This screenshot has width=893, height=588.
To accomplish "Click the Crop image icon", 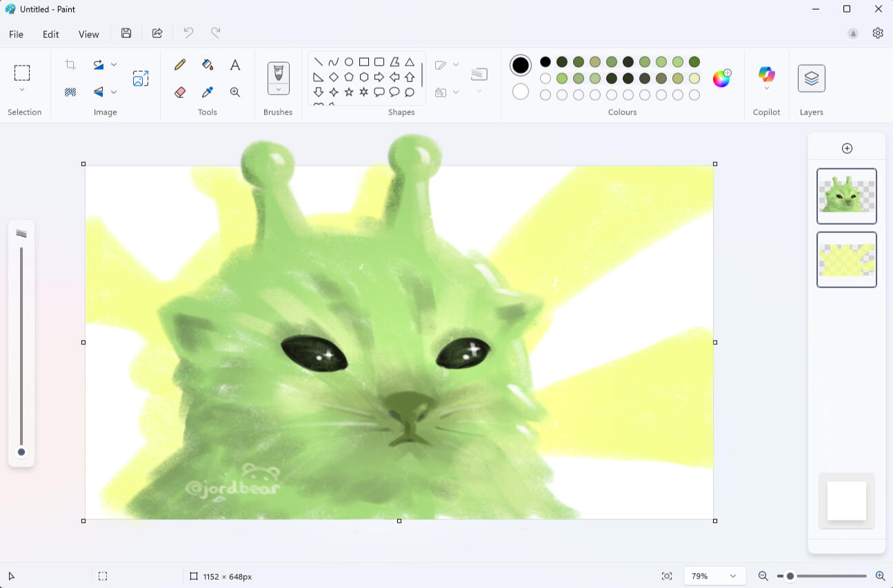I will [70, 65].
